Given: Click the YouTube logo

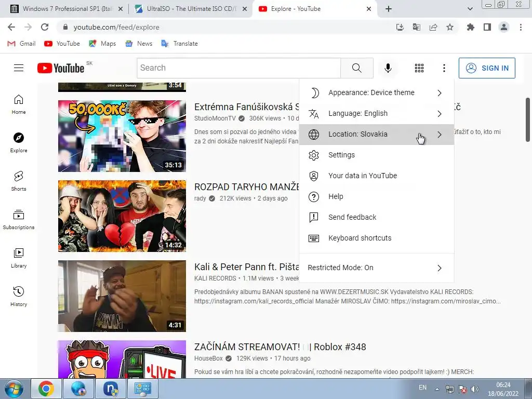Looking at the screenshot, I should point(61,68).
